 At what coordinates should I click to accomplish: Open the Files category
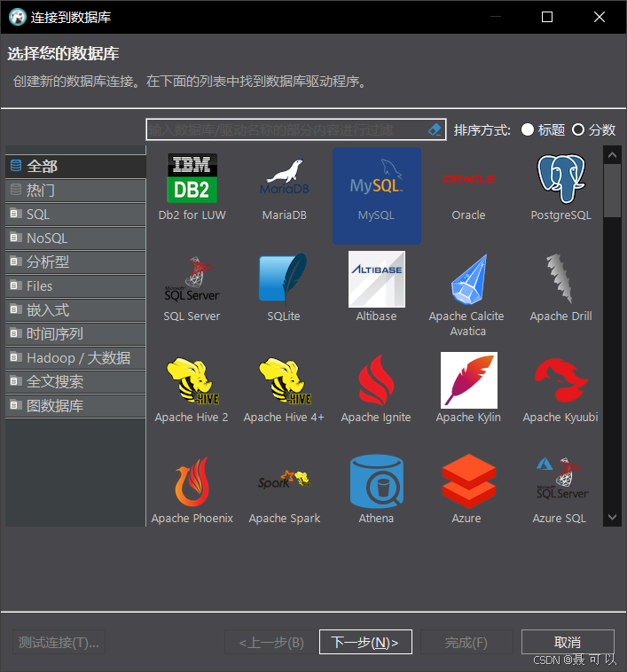(x=75, y=285)
